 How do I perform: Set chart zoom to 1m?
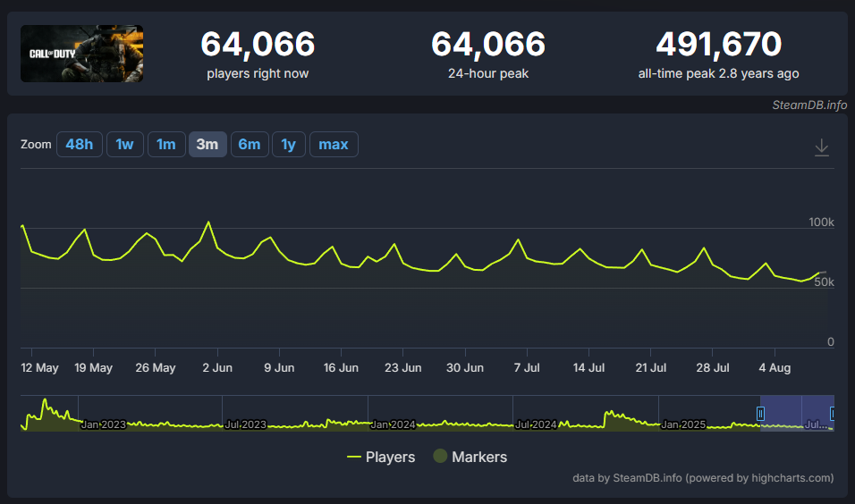(x=166, y=145)
